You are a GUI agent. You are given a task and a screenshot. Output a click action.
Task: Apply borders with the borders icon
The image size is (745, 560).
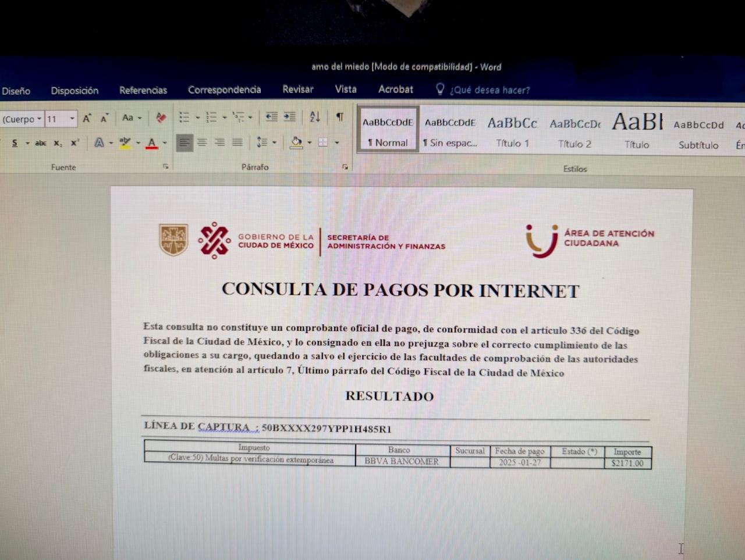323,142
